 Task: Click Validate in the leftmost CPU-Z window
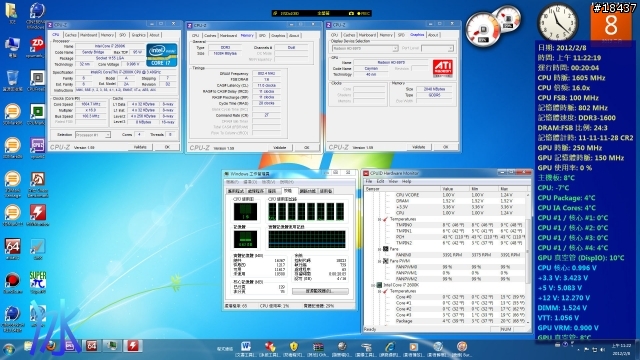pyautogui.click(x=140, y=147)
